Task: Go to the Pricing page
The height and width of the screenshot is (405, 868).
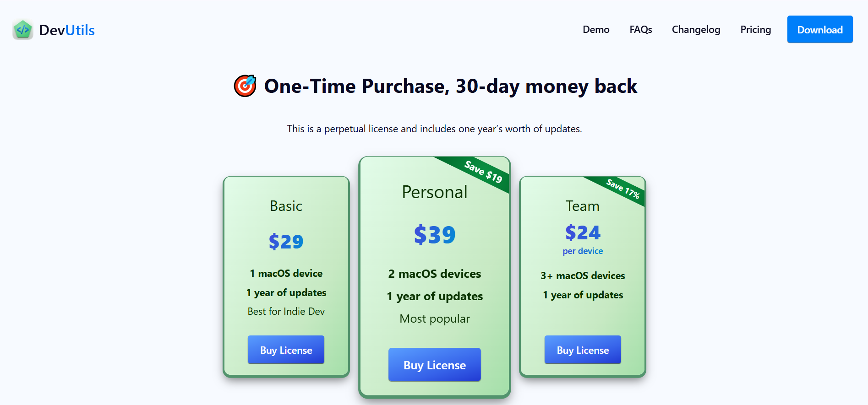Action: tap(755, 29)
